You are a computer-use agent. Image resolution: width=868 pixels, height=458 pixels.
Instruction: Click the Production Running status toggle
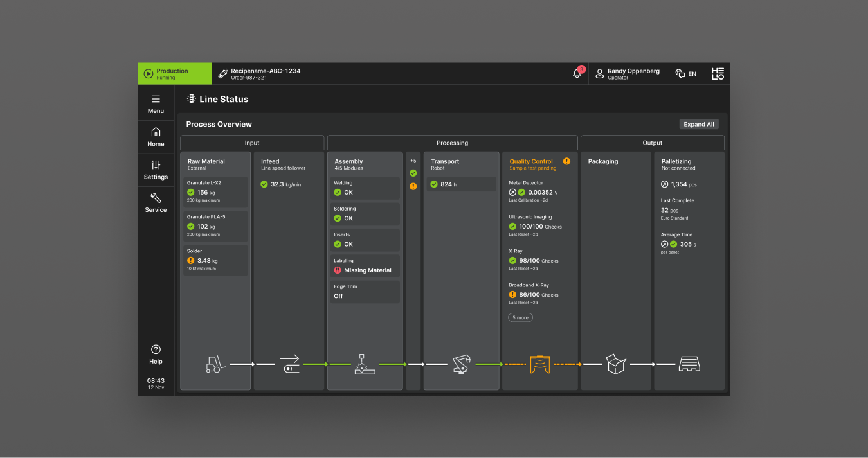click(x=174, y=74)
